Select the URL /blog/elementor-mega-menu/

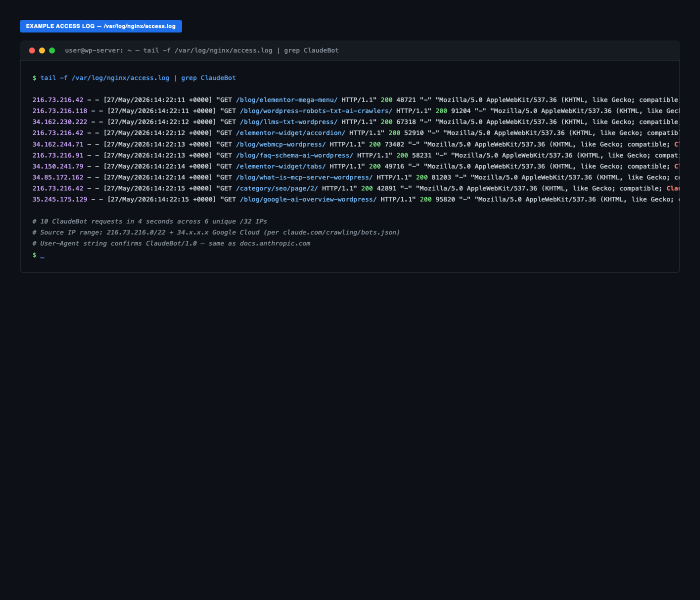click(x=287, y=100)
